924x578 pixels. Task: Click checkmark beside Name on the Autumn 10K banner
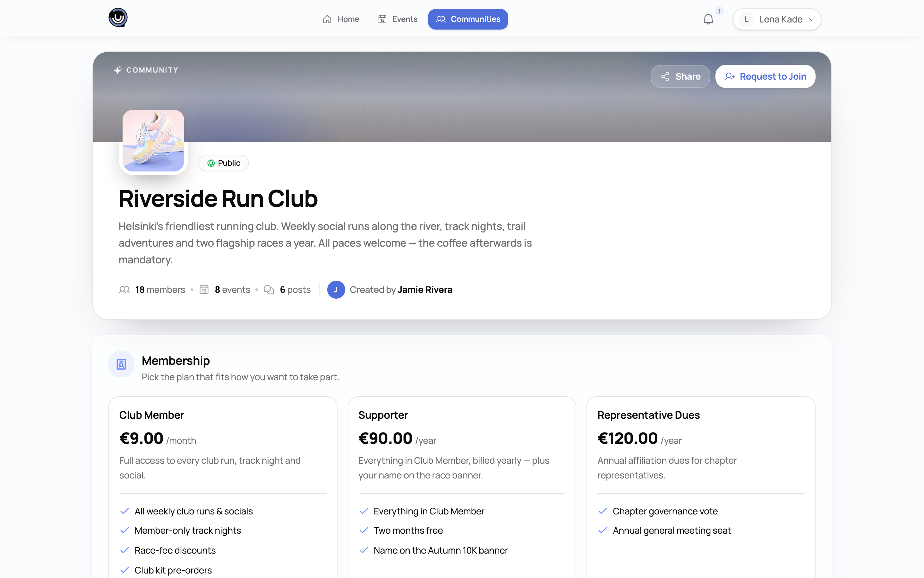point(364,550)
